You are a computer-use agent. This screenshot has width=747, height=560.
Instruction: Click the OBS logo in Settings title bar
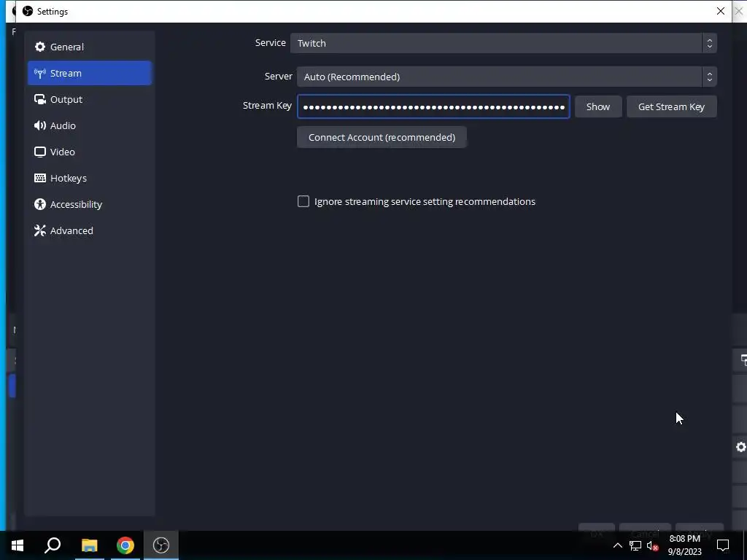[28, 11]
